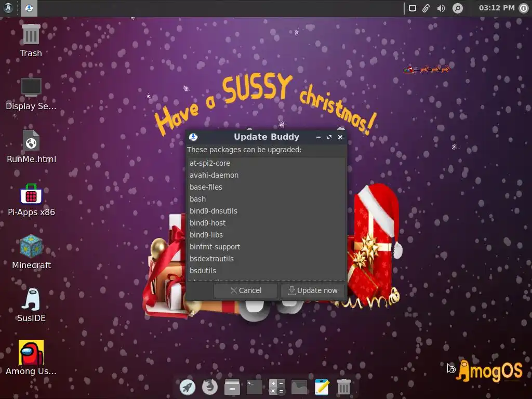Cancel the Update Buddy dialog
This screenshot has height=399, width=532.
(246, 290)
